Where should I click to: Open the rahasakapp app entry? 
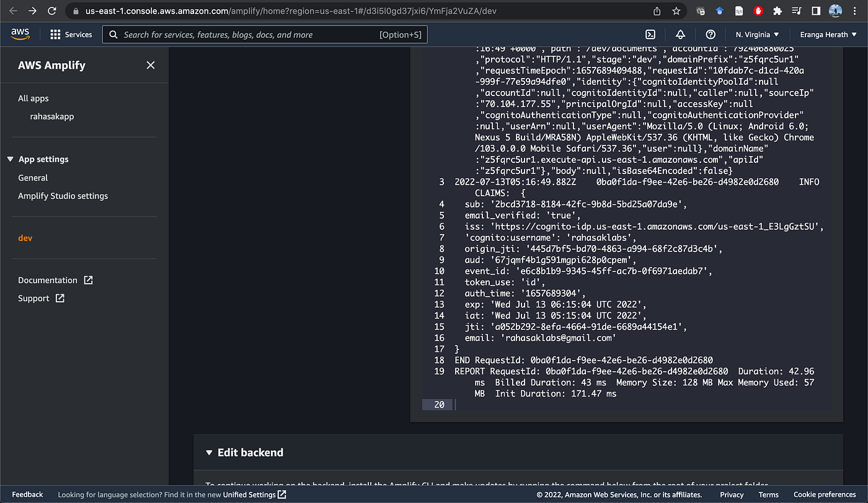pyautogui.click(x=52, y=116)
